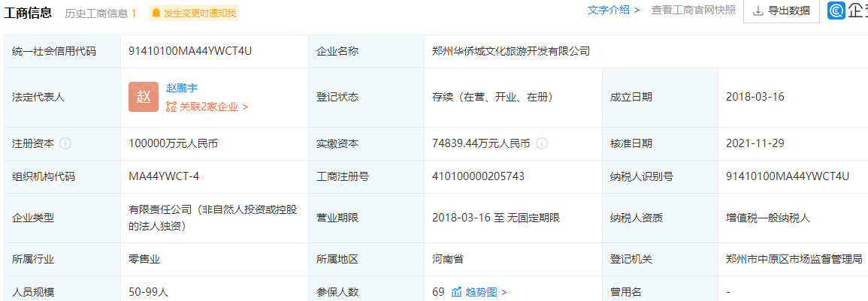Click 郑州市中原区市场监督管理局 registration authority
Screen dimensions: 868x301
794,259
